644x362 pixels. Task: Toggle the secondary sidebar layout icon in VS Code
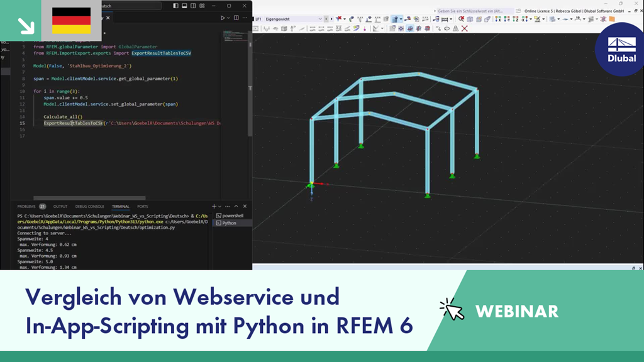193,6
